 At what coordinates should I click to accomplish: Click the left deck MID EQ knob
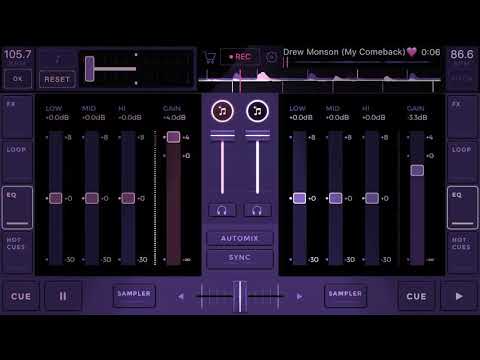[x=92, y=198]
